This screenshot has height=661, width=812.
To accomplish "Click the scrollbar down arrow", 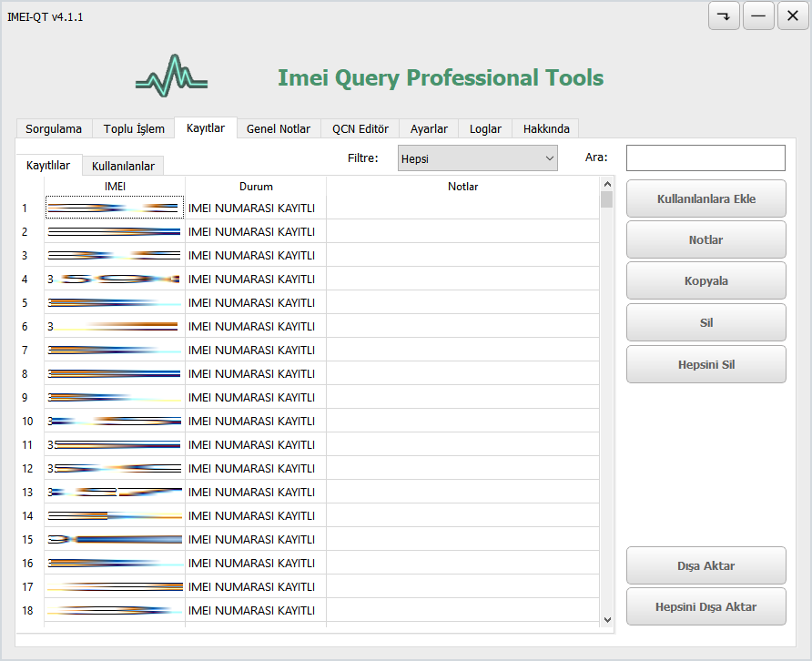I will click(x=607, y=619).
